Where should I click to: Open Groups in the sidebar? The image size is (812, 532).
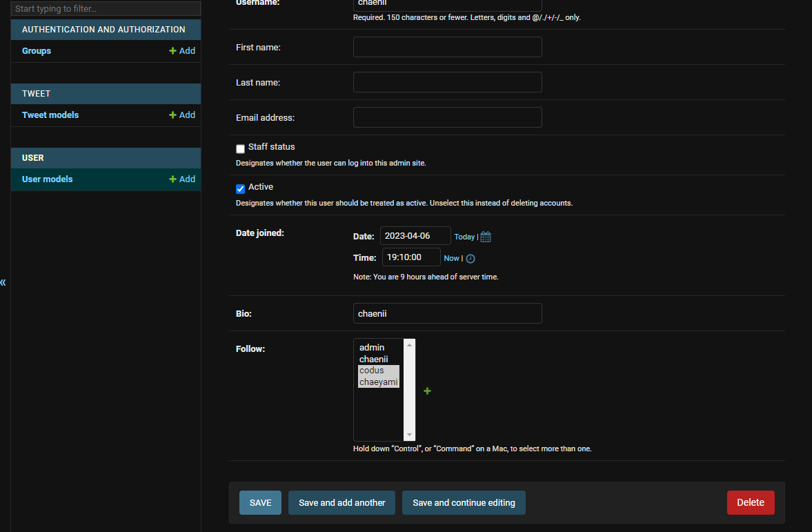(x=37, y=51)
